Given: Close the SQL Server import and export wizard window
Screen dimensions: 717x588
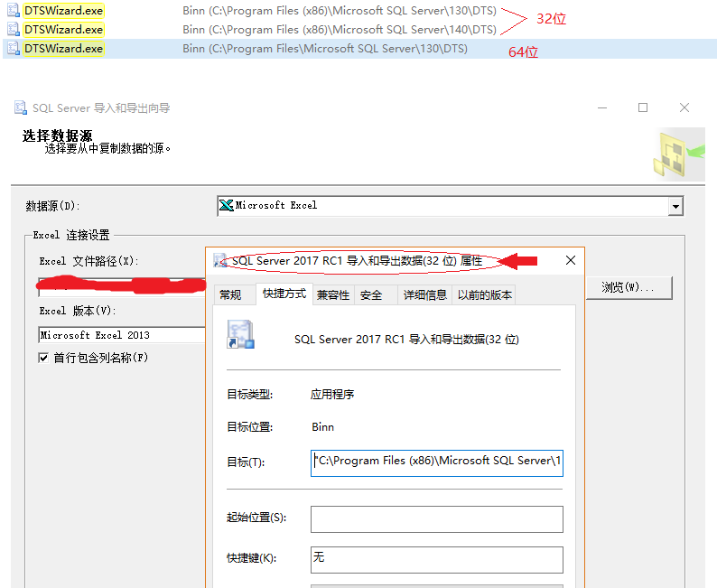Looking at the screenshot, I should [x=684, y=107].
